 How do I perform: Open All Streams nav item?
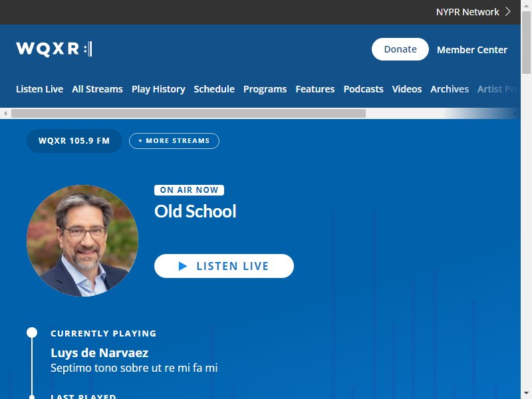pos(97,89)
